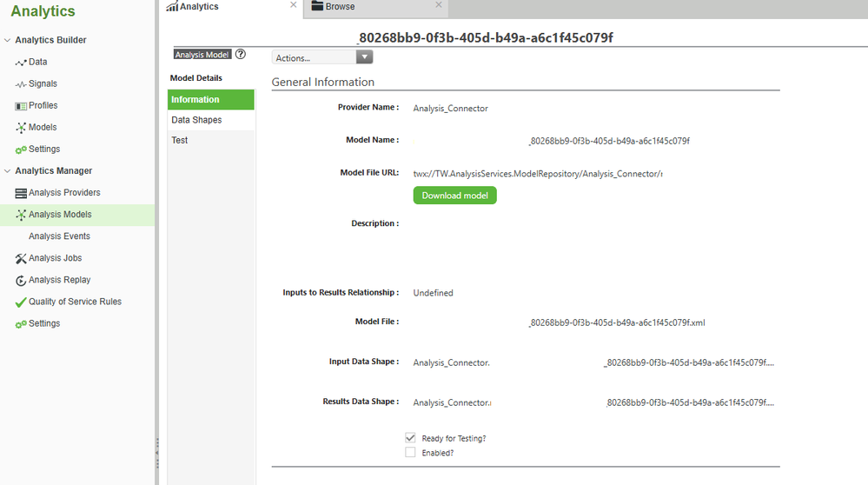868x485 pixels.
Task: Click the Model File URL value
Action: [x=538, y=174]
